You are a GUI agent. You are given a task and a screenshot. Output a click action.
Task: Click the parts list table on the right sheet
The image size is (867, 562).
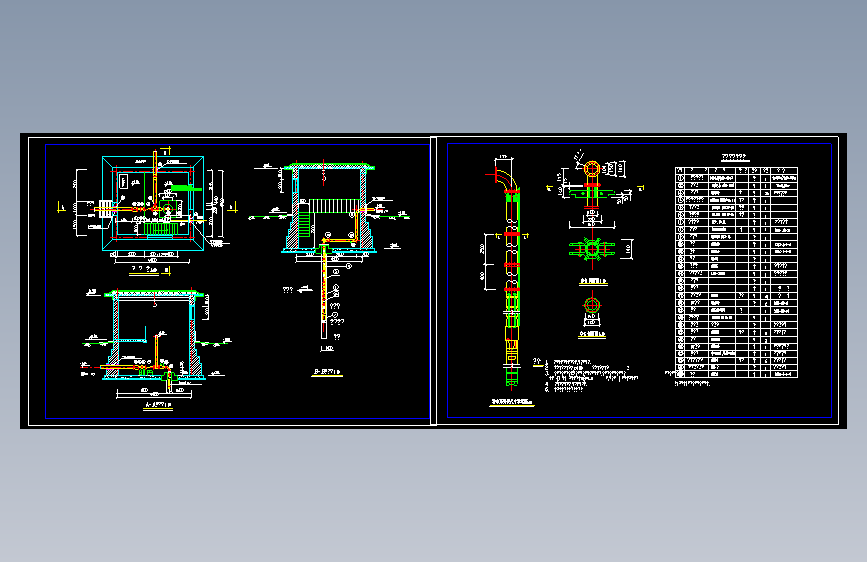point(737,272)
